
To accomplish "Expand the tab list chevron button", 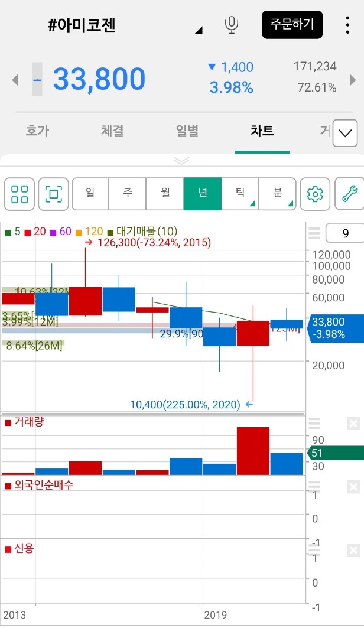I will [x=344, y=133].
